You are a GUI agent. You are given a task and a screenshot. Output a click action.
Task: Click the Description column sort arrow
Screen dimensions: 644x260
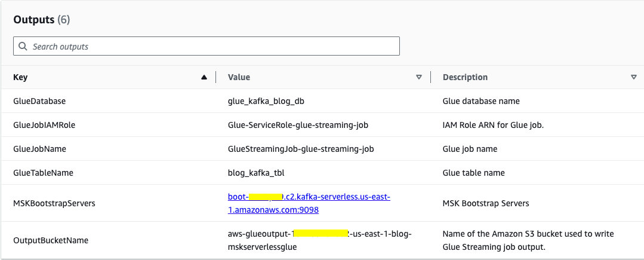point(633,77)
